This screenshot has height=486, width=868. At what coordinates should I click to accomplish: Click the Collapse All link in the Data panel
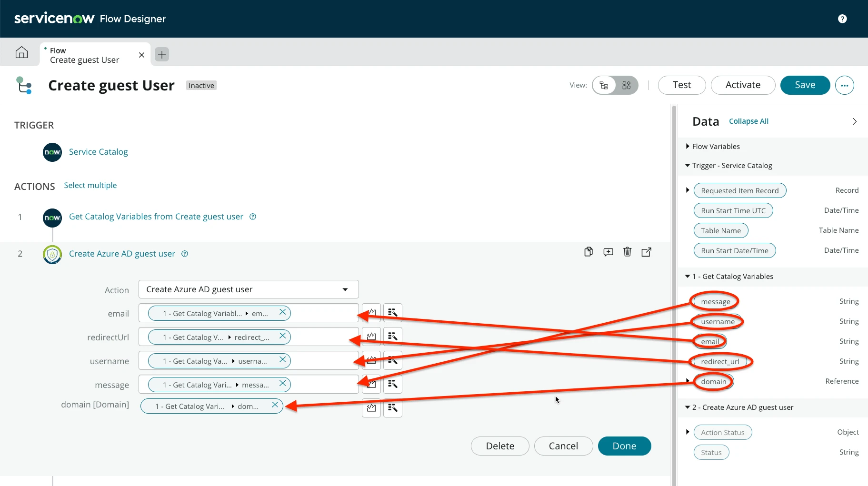pos(748,121)
